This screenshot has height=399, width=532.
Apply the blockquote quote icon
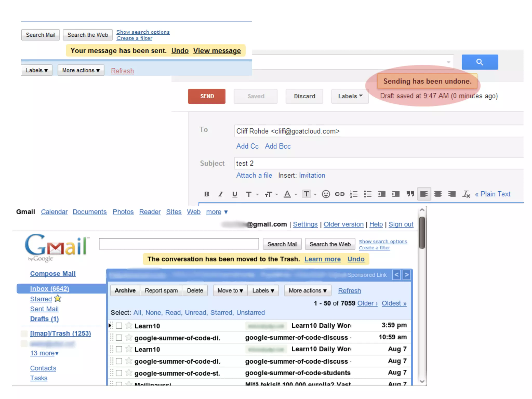tap(410, 194)
